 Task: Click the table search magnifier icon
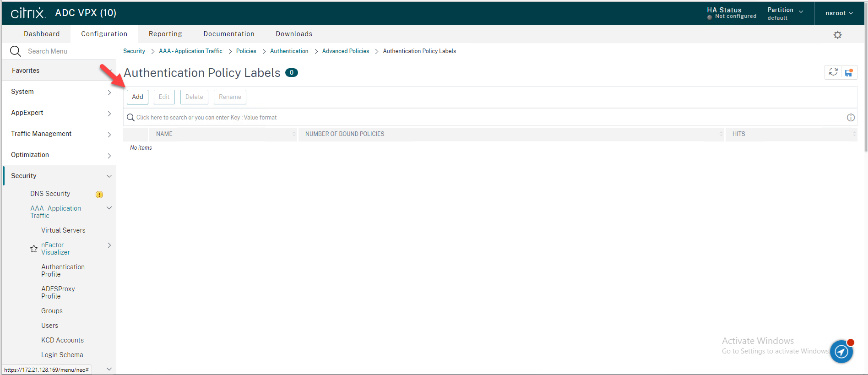click(x=130, y=118)
